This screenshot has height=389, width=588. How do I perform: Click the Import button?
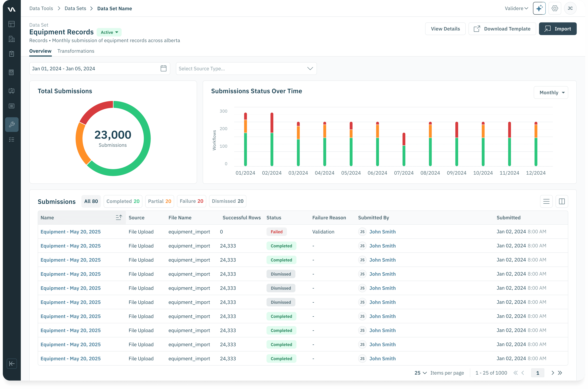pyautogui.click(x=557, y=29)
